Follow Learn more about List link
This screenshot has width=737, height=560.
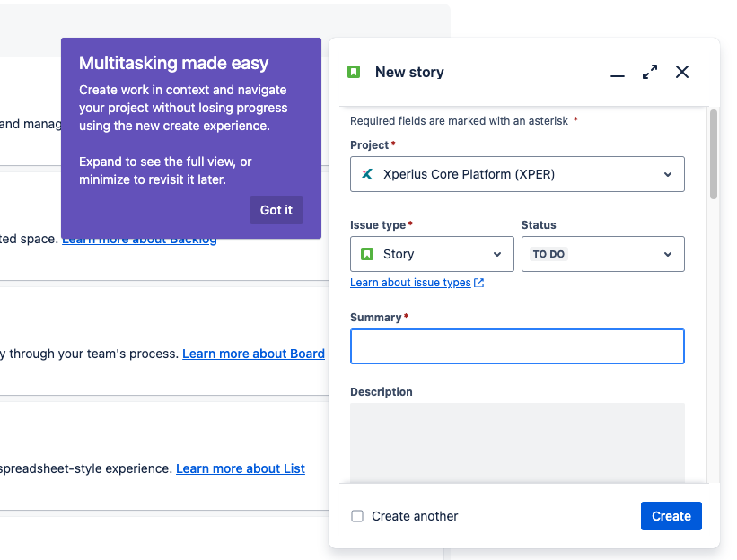pos(241,468)
